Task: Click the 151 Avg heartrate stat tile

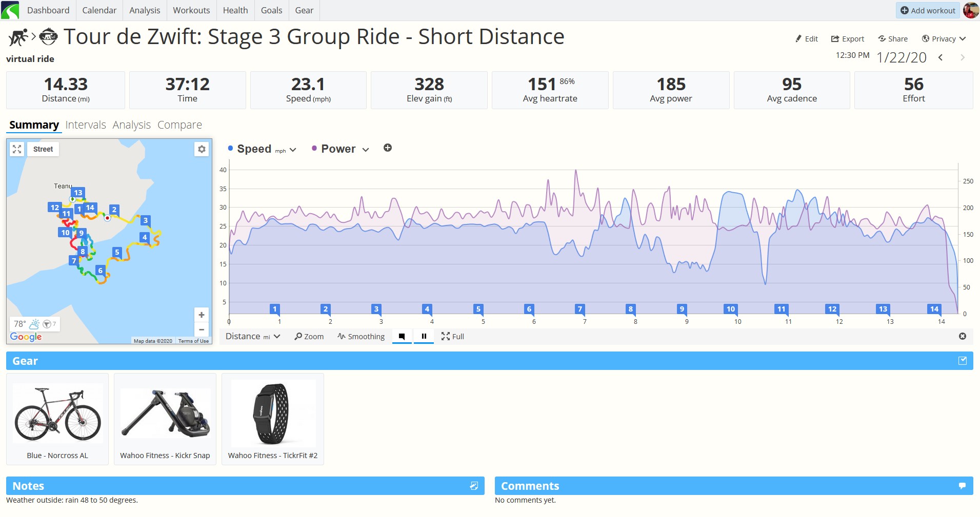Action: pos(550,90)
